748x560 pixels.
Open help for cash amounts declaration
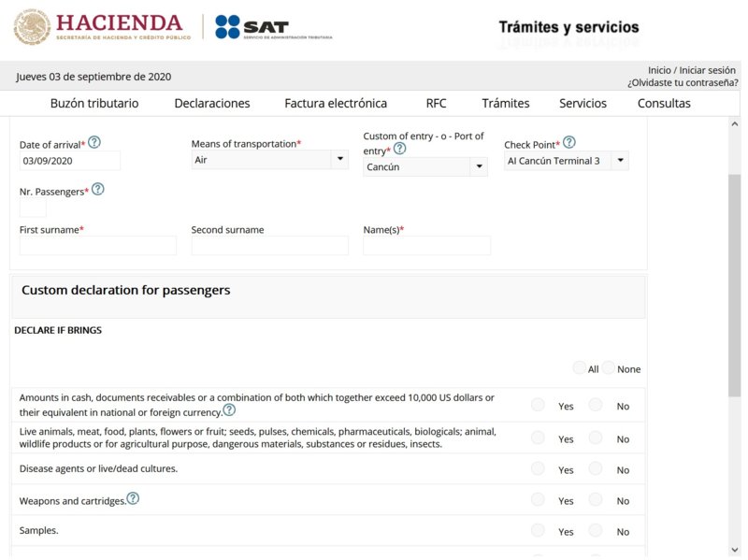[x=229, y=410]
